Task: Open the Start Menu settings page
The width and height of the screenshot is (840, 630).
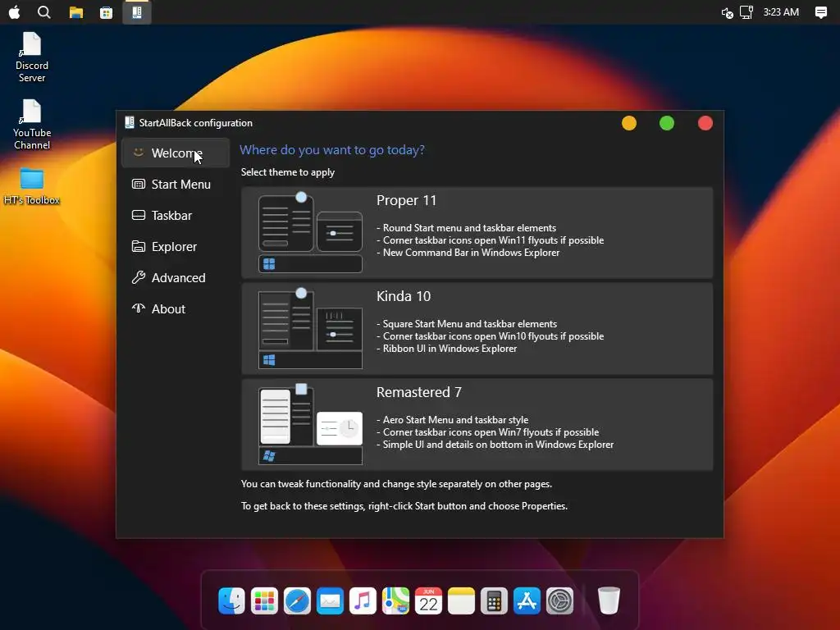Action: tap(176, 185)
